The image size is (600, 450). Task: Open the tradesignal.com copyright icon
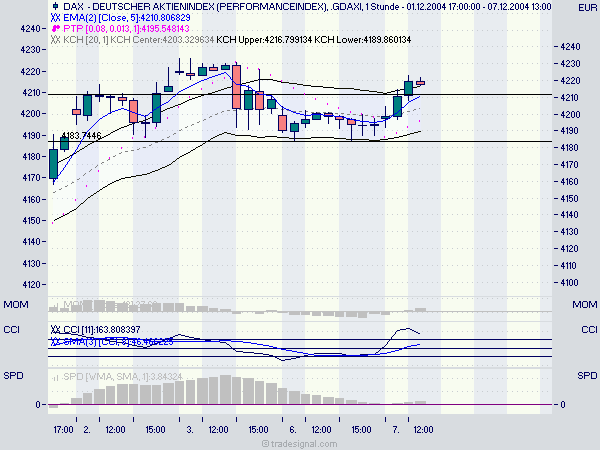(266, 443)
